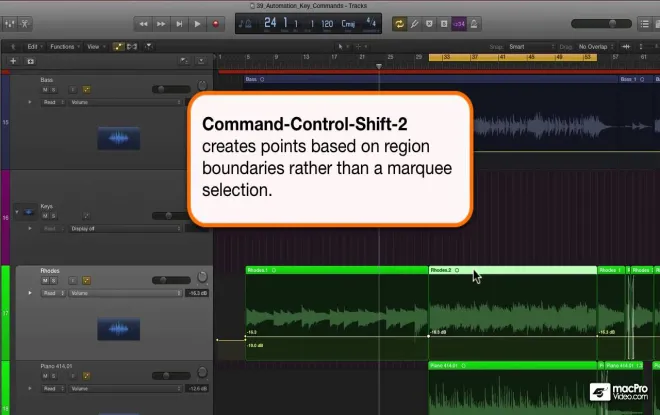660x415 pixels.
Task: Click the vertical auto zoom icon
Action: (641, 47)
